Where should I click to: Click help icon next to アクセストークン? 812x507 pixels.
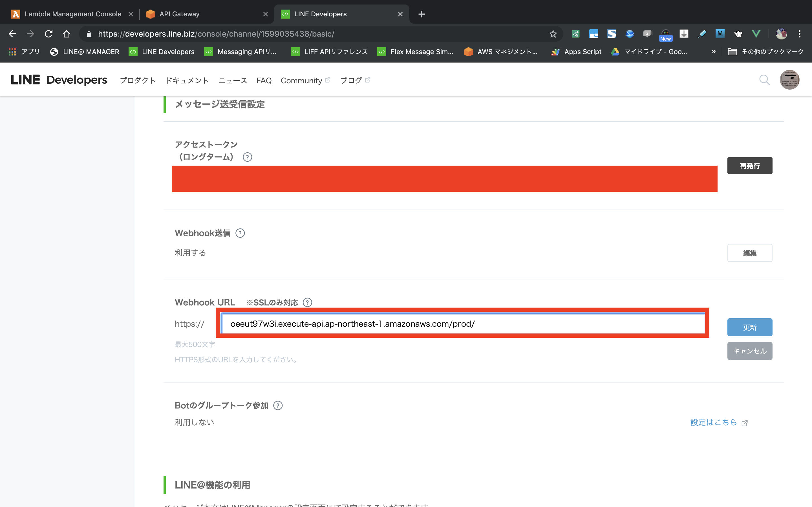(247, 157)
